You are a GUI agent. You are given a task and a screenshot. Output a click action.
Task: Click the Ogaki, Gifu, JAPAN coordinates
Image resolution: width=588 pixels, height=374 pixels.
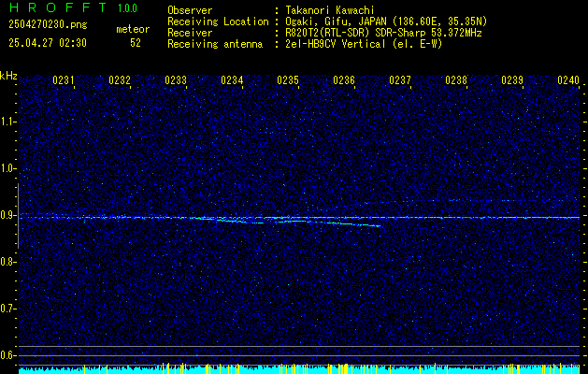pos(386,22)
